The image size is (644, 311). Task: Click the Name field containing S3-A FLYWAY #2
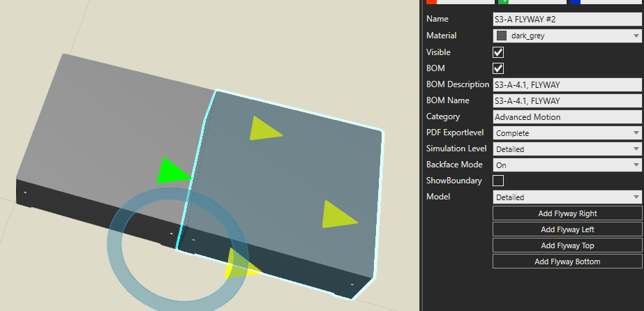[567, 20]
